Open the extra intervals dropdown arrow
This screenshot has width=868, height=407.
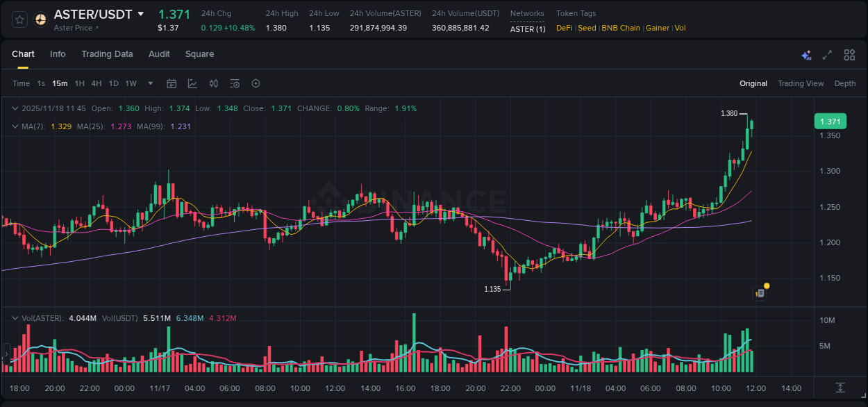tap(149, 83)
